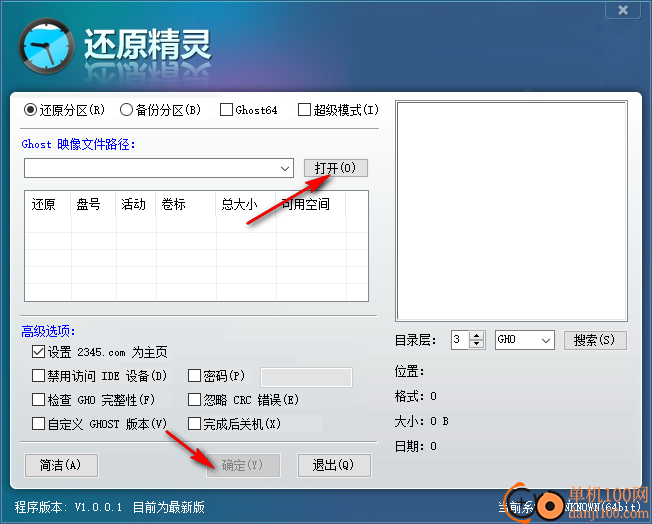This screenshot has width=652, height=524.
Task: Click the 简洁(A) button
Action: pyautogui.click(x=62, y=465)
